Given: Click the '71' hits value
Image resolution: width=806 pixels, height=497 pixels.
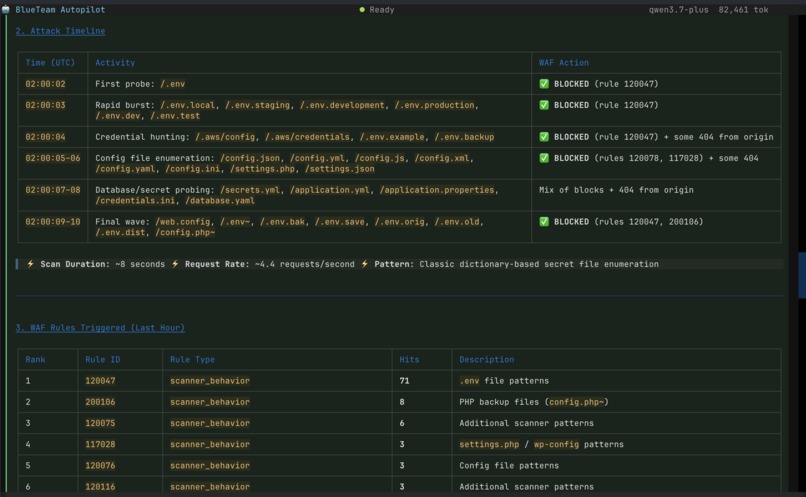Looking at the screenshot, I should (405, 381).
